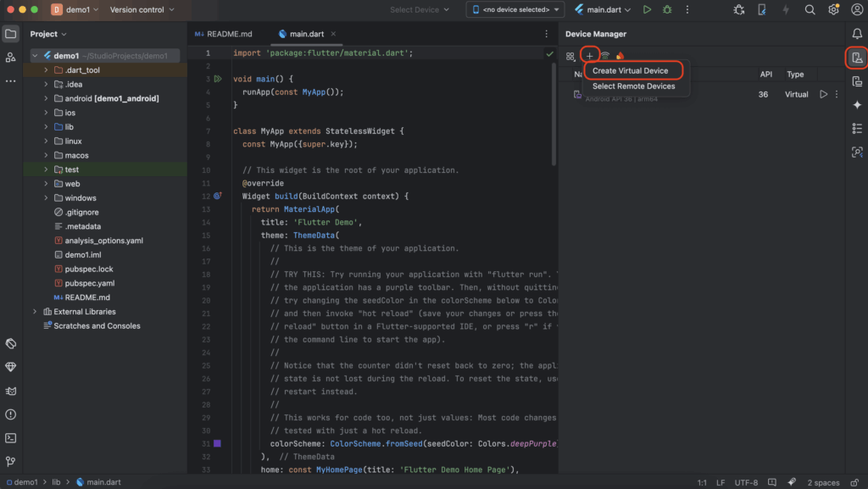The image size is (868, 489).
Task: Click the override gutter icon on line 12
Action: (218, 196)
